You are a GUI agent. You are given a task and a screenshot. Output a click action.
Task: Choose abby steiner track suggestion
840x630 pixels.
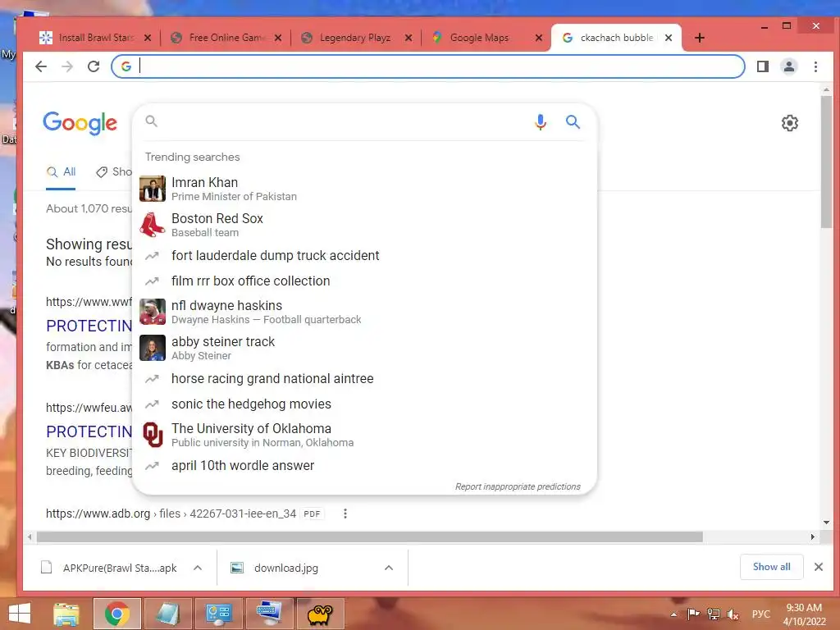tap(364, 348)
